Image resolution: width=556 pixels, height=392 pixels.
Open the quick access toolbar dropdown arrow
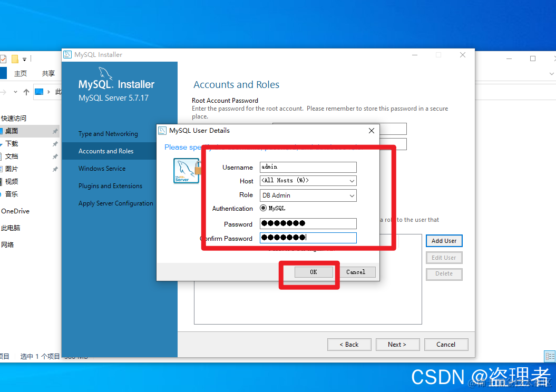pos(24,59)
